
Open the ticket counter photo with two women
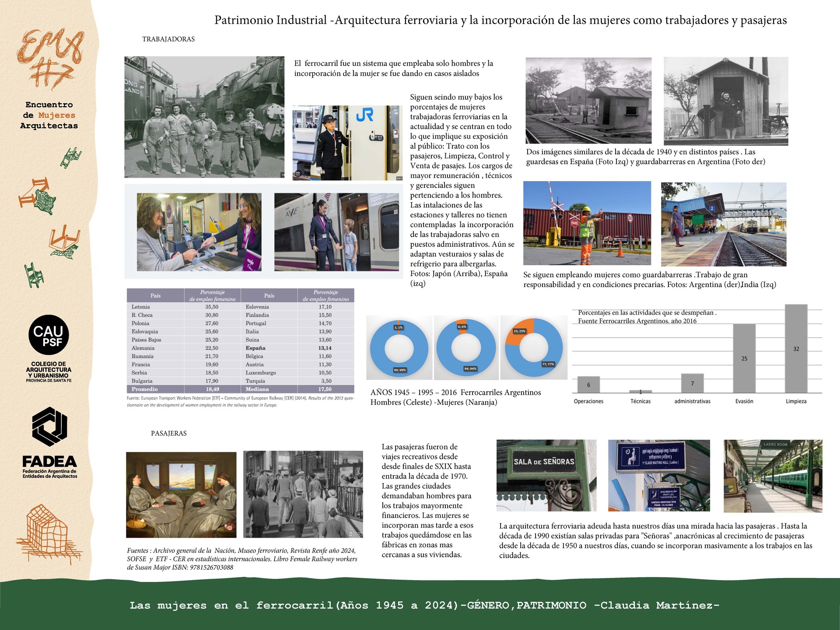pyautogui.click(x=199, y=232)
